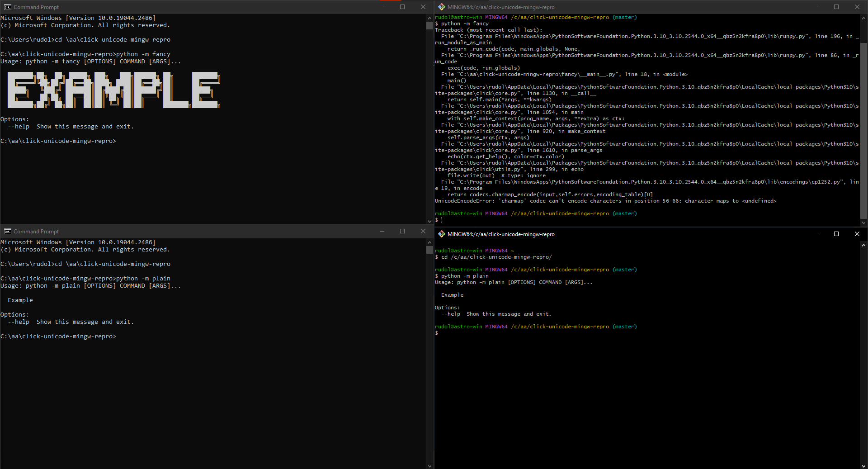Click '$ python -m plain' in bottom-right MINGW64
Viewport: 868px width, 469px height.
click(x=462, y=276)
